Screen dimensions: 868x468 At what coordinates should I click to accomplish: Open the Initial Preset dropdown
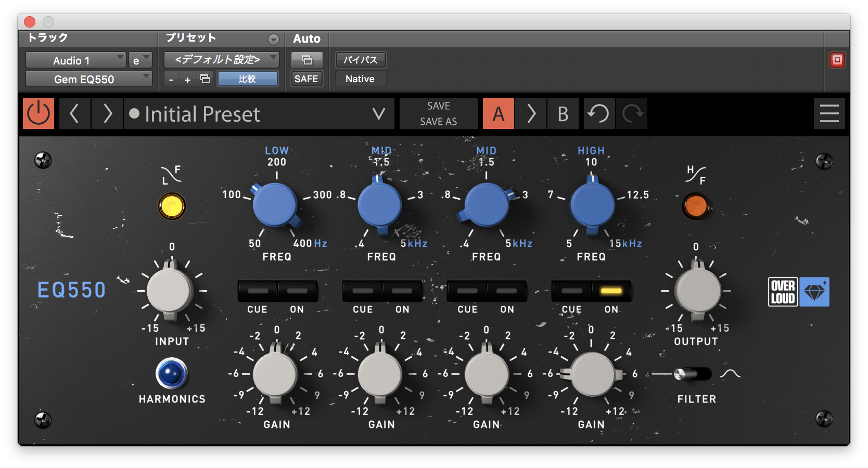(x=379, y=114)
